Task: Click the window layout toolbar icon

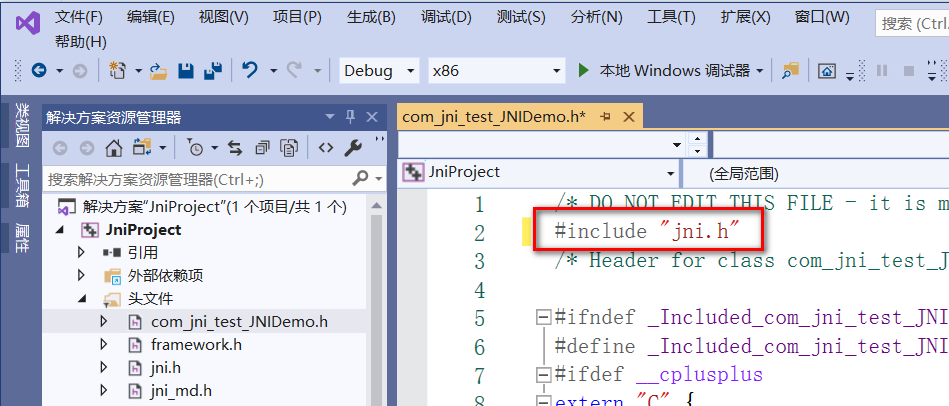Action: click(827, 71)
